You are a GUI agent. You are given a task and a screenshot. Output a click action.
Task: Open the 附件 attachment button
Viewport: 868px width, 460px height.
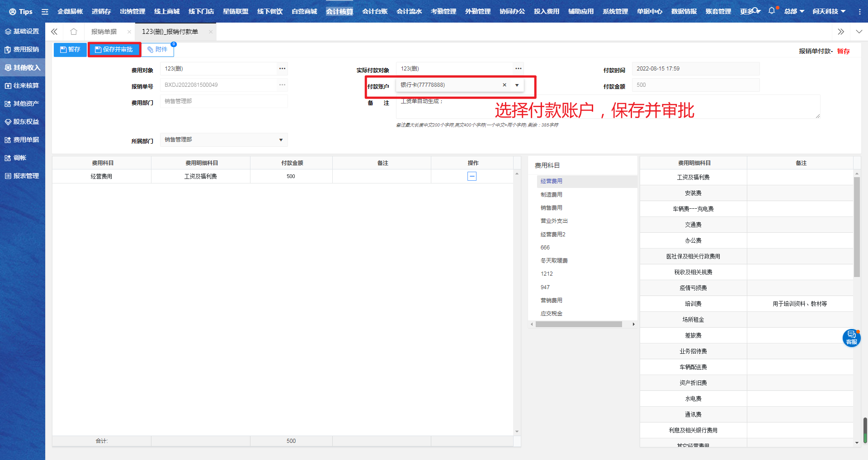(x=158, y=50)
